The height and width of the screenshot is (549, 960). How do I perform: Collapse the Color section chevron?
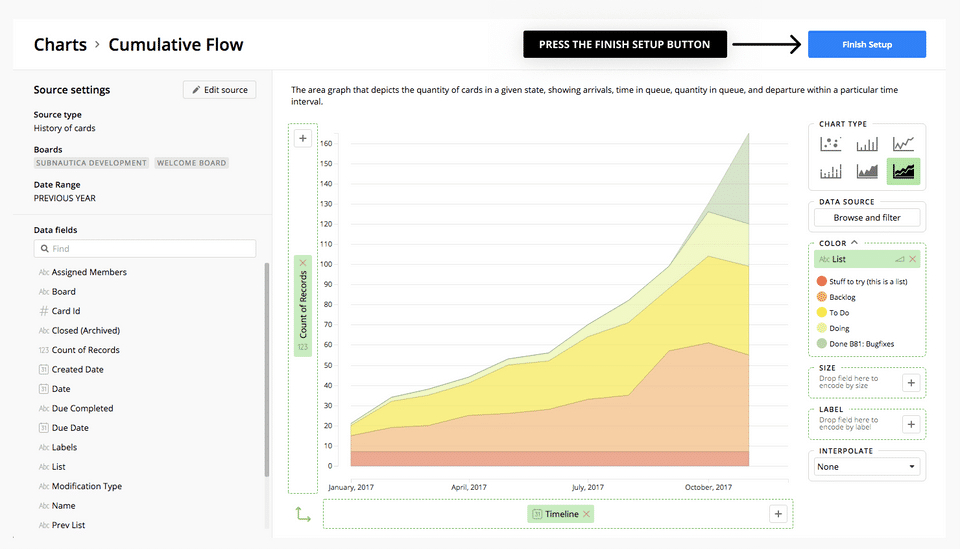[854, 243]
